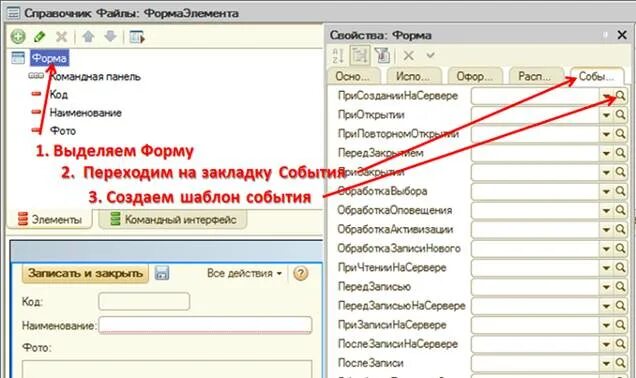This screenshot has width=636, height=378.
Task: Click magnifier next to ОбработкаОповещения
Action: click(620, 210)
